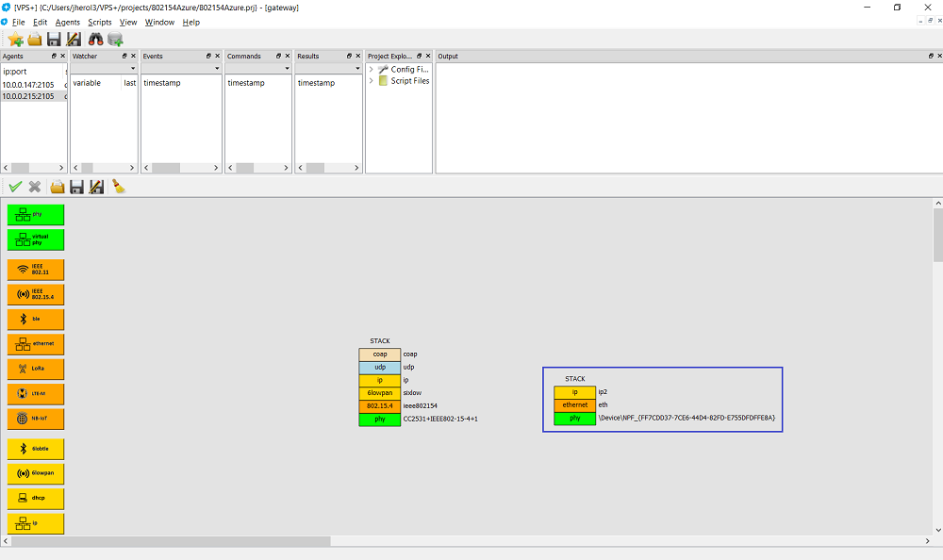
Task: Open the Scripts menu
Action: click(99, 22)
